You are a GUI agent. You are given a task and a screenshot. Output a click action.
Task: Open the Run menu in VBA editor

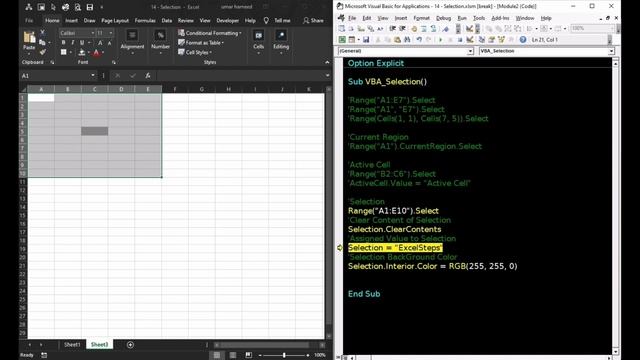click(x=462, y=18)
